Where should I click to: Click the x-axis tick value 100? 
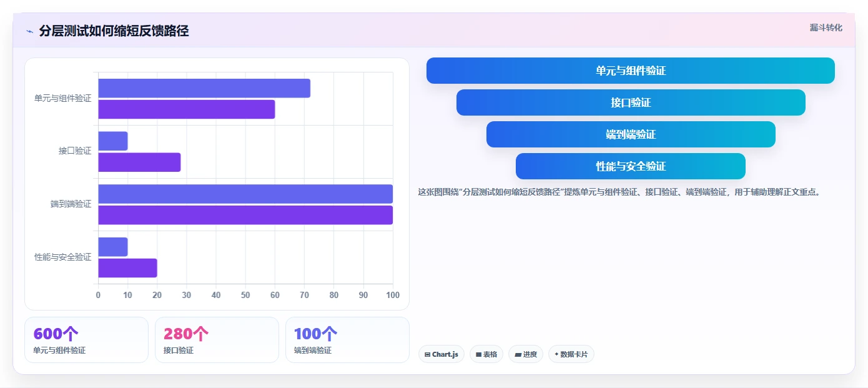point(393,295)
